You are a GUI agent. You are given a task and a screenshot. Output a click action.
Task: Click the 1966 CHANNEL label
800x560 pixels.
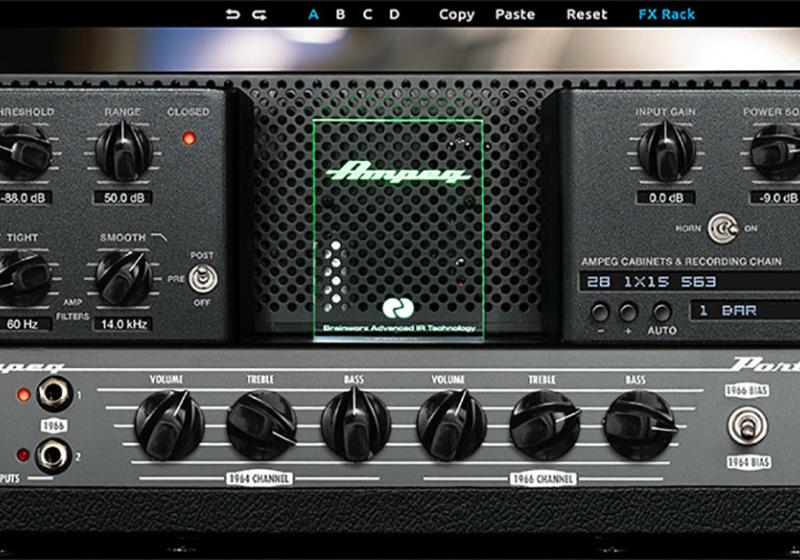click(x=543, y=478)
